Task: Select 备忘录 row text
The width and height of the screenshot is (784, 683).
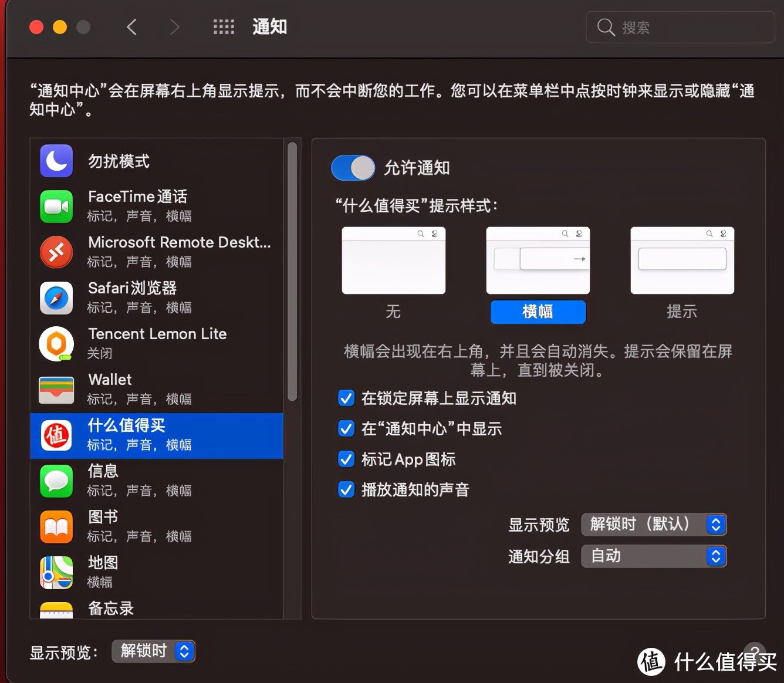Action: (111, 608)
